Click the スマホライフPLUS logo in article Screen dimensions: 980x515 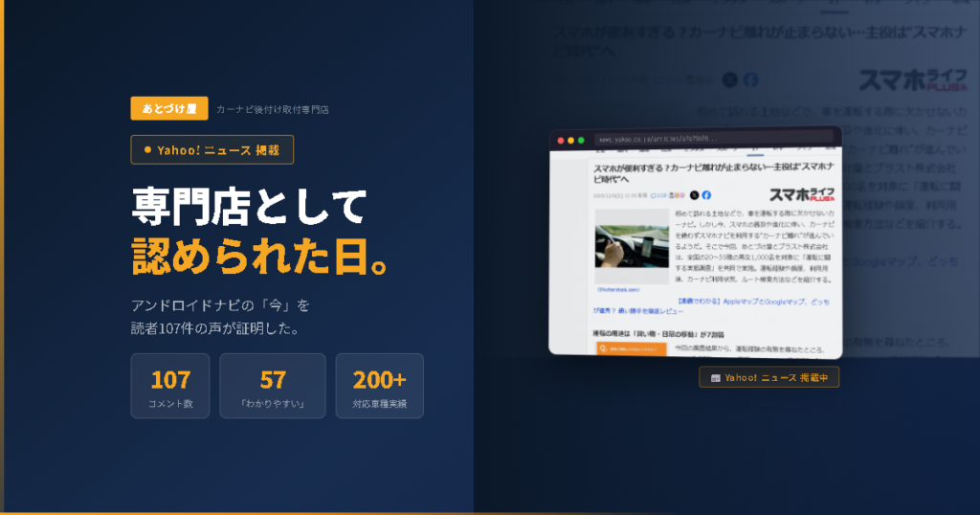[800, 192]
